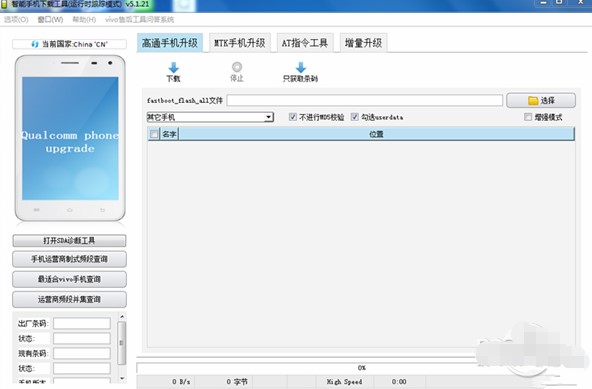Click the status field below 出厂条码
Screen dimensions: 592x389
pyautogui.click(x=82, y=338)
